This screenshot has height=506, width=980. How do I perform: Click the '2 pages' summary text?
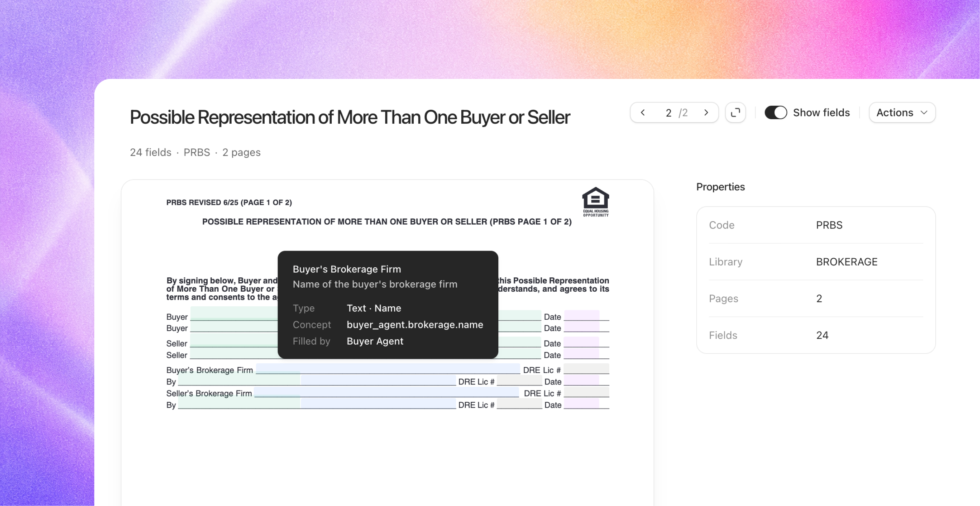[241, 153]
